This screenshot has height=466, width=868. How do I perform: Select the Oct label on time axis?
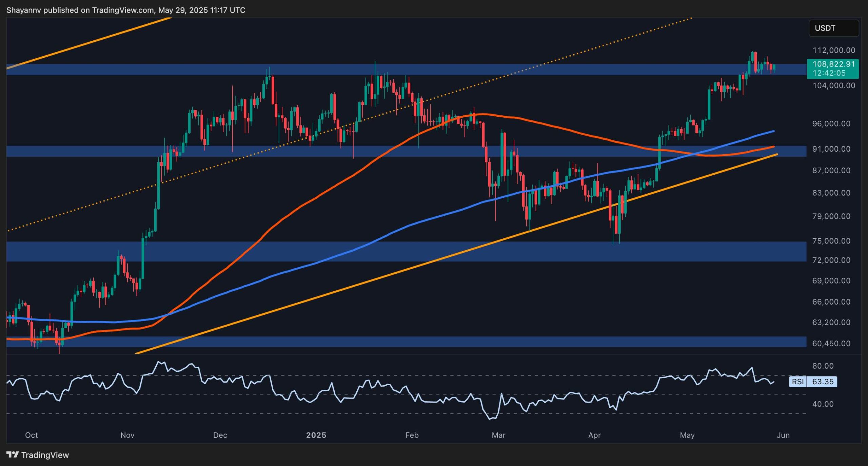[x=32, y=435]
